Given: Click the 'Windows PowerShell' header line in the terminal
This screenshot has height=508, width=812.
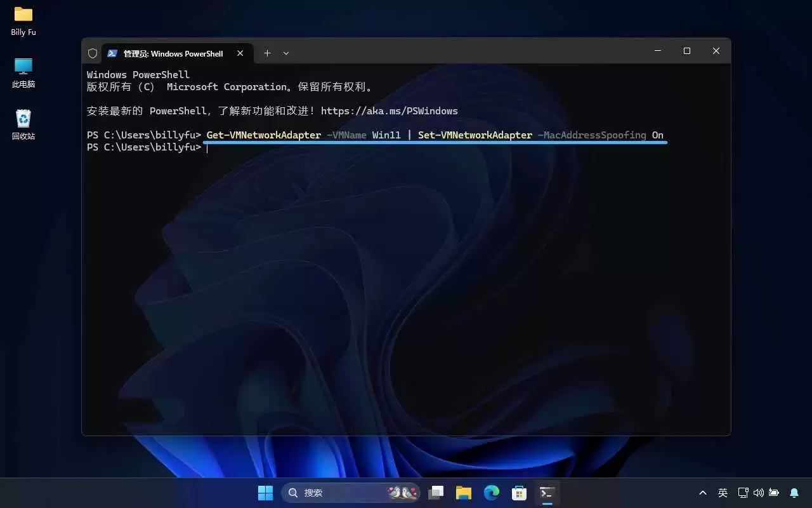Looking at the screenshot, I should [138, 75].
